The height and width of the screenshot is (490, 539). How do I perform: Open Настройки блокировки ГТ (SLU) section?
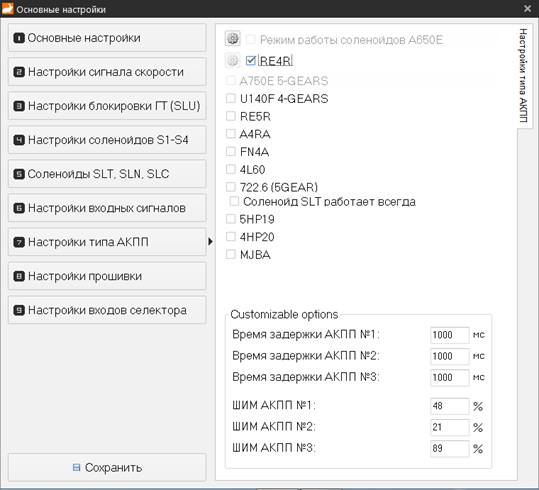pyautogui.click(x=107, y=106)
